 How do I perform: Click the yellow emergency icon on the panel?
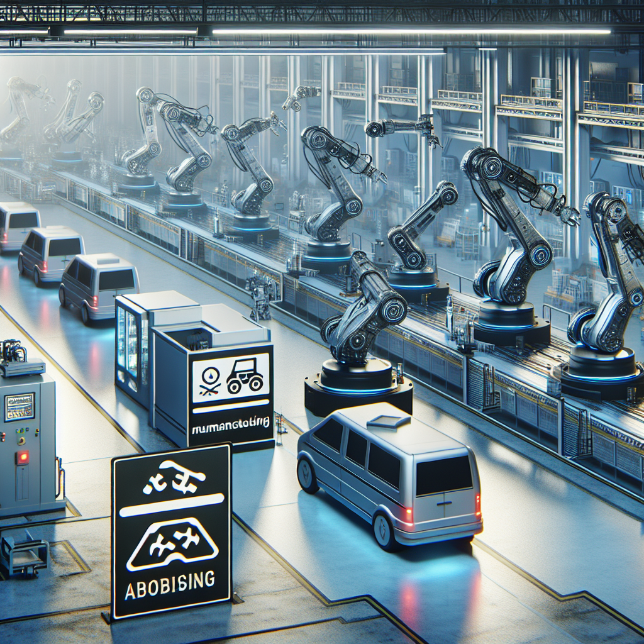pos(37,430)
